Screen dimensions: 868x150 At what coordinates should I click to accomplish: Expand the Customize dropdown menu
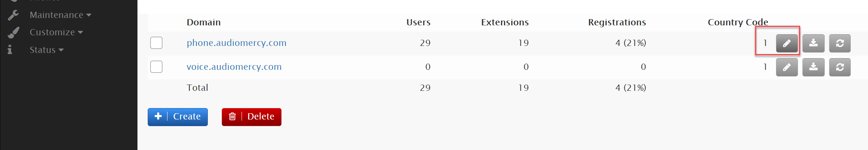tap(56, 32)
